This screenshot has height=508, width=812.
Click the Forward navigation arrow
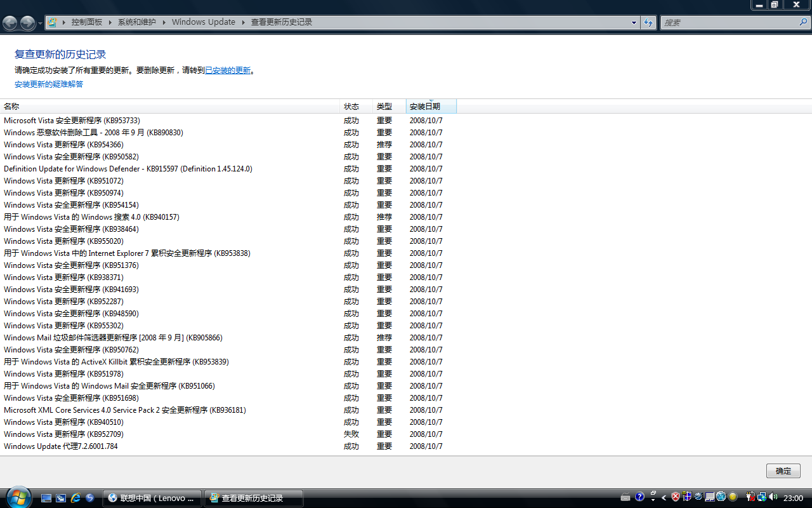pos(27,23)
